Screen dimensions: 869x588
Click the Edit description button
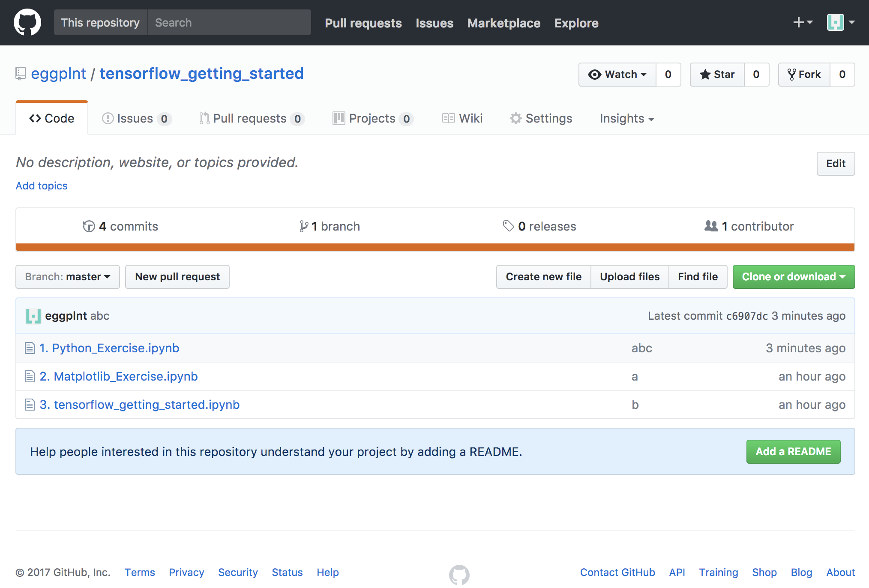[836, 164]
